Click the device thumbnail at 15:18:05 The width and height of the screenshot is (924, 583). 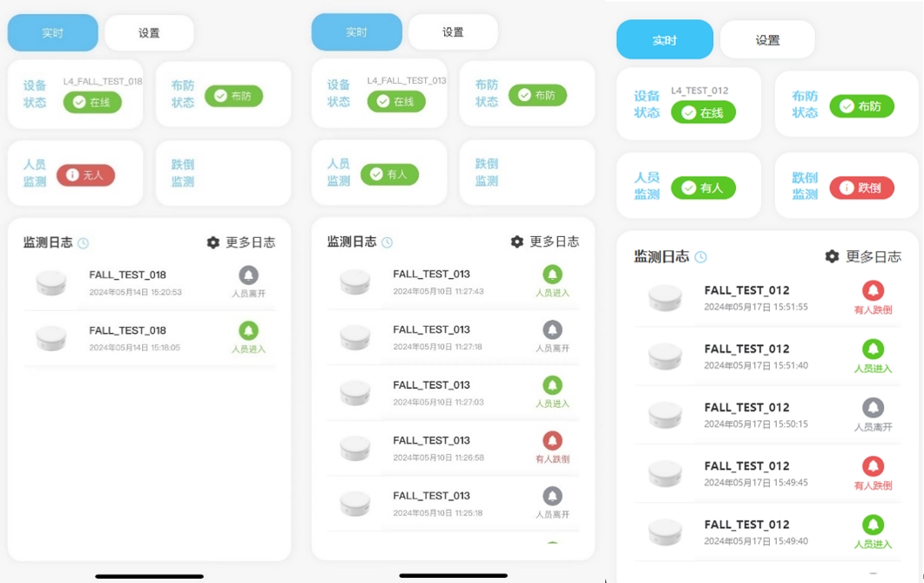[51, 338]
